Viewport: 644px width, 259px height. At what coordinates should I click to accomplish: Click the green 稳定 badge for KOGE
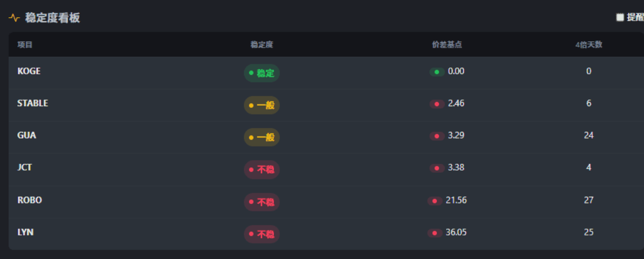coord(261,73)
